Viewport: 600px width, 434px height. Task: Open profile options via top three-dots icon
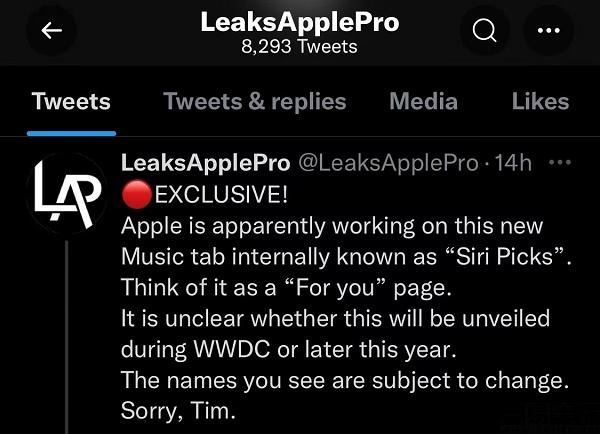click(x=548, y=31)
